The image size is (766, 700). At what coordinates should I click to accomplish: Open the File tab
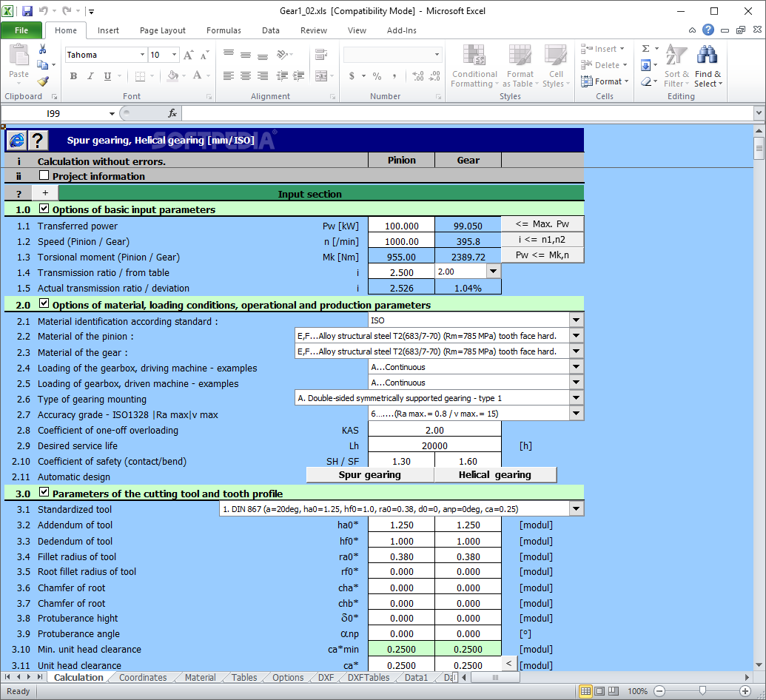(21, 30)
